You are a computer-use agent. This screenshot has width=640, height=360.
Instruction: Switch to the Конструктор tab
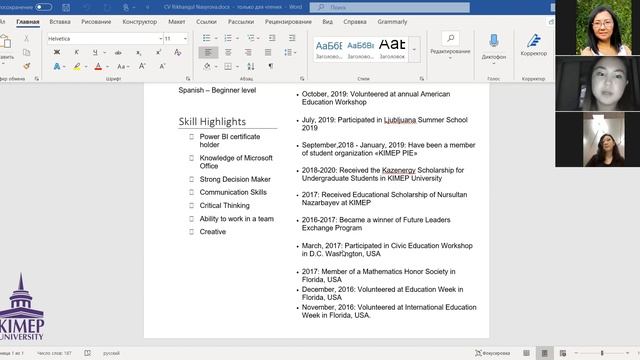click(x=140, y=22)
